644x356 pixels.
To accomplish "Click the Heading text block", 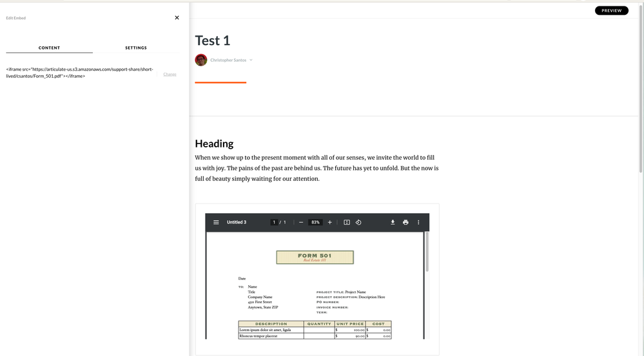I will click(214, 144).
